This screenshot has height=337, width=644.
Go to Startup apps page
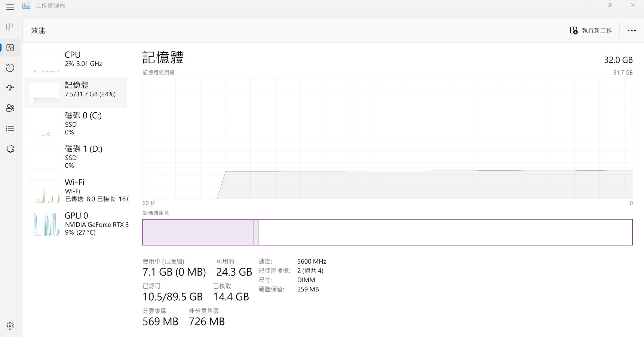click(x=10, y=88)
